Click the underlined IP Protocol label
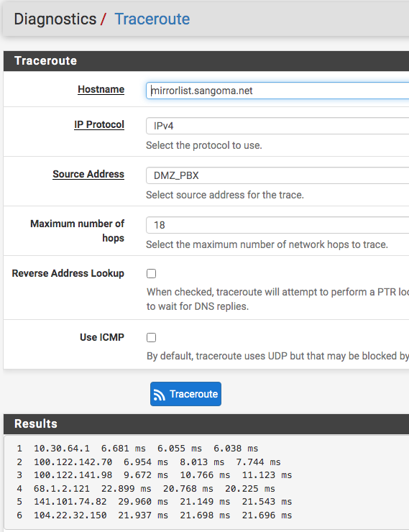 (99, 125)
